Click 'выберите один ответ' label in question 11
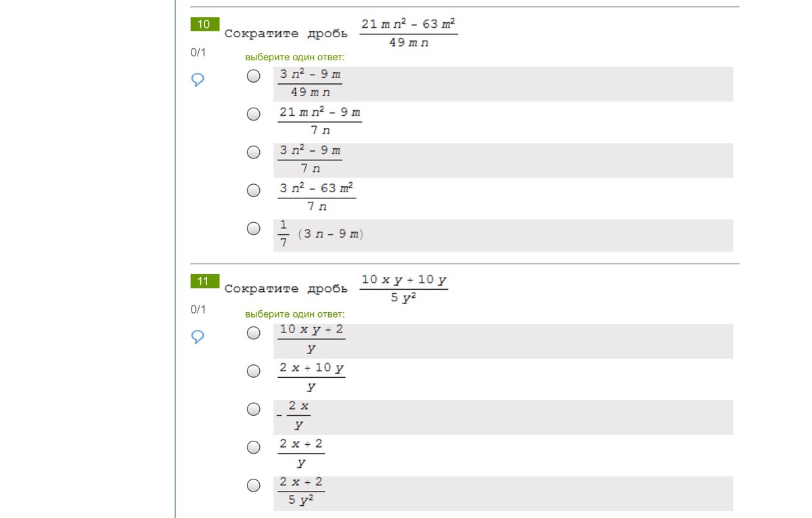 pos(295,314)
